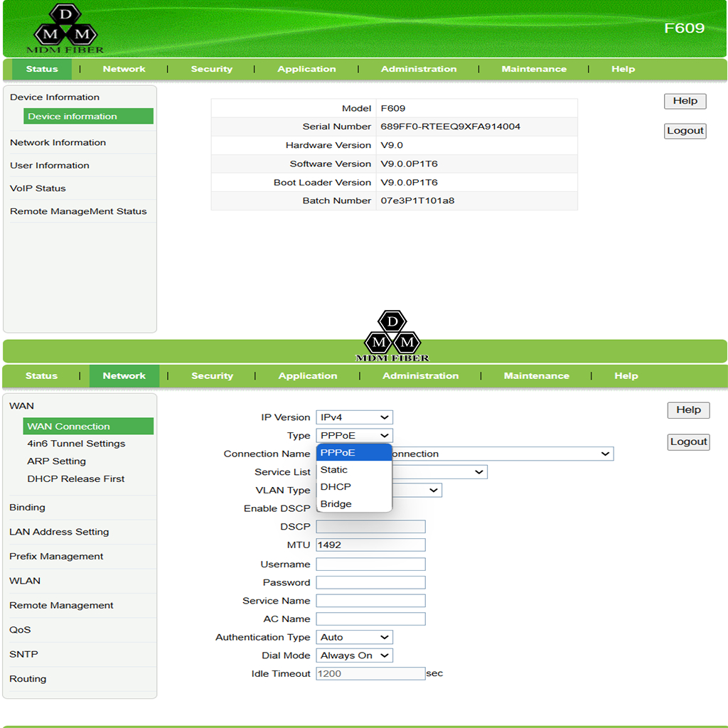Select LAN Address Setting in sidebar

[x=59, y=532]
